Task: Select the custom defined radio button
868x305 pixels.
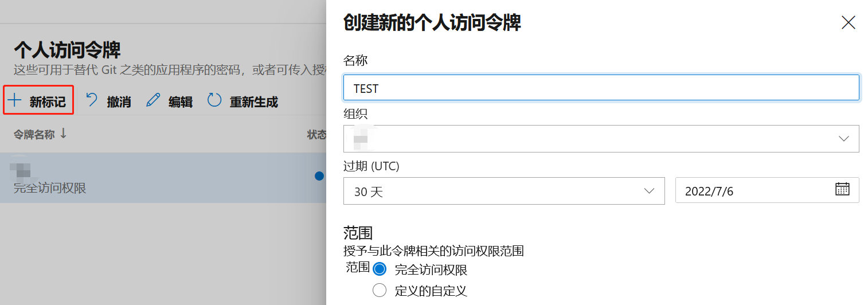Action: point(380,290)
